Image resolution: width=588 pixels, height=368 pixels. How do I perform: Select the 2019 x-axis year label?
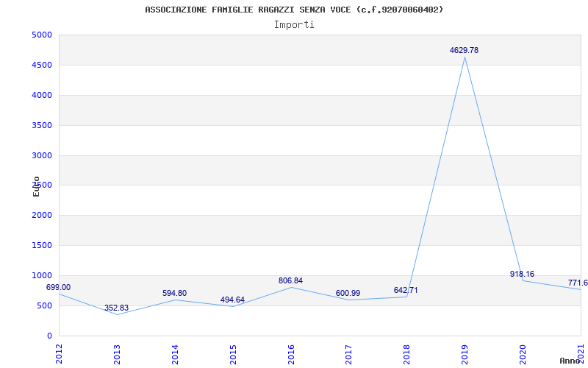[465, 355]
